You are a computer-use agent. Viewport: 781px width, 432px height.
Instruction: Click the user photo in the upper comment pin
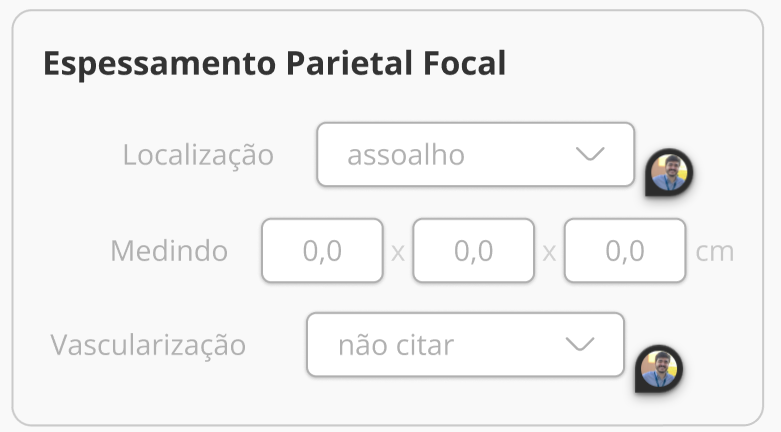[x=669, y=171]
